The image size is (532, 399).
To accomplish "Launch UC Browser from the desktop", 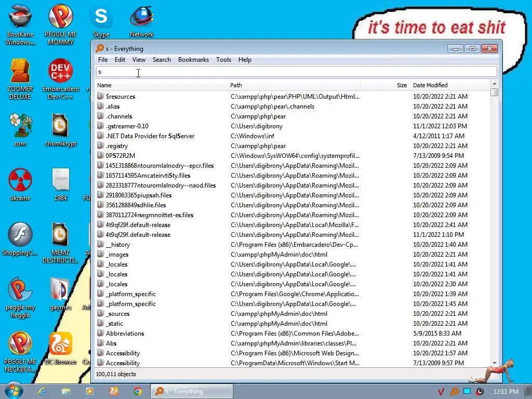I will pos(60,349).
